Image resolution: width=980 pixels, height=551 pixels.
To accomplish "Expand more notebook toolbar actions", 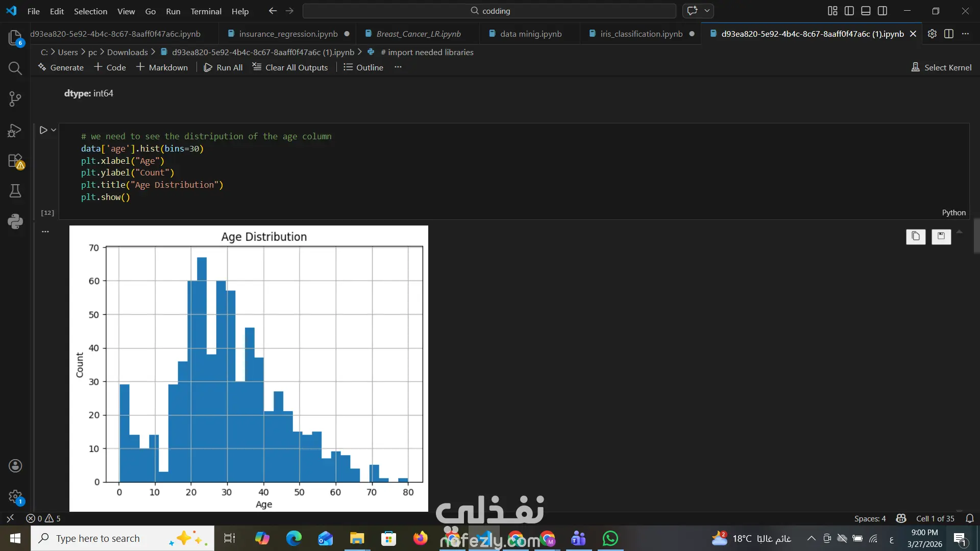I will (398, 67).
